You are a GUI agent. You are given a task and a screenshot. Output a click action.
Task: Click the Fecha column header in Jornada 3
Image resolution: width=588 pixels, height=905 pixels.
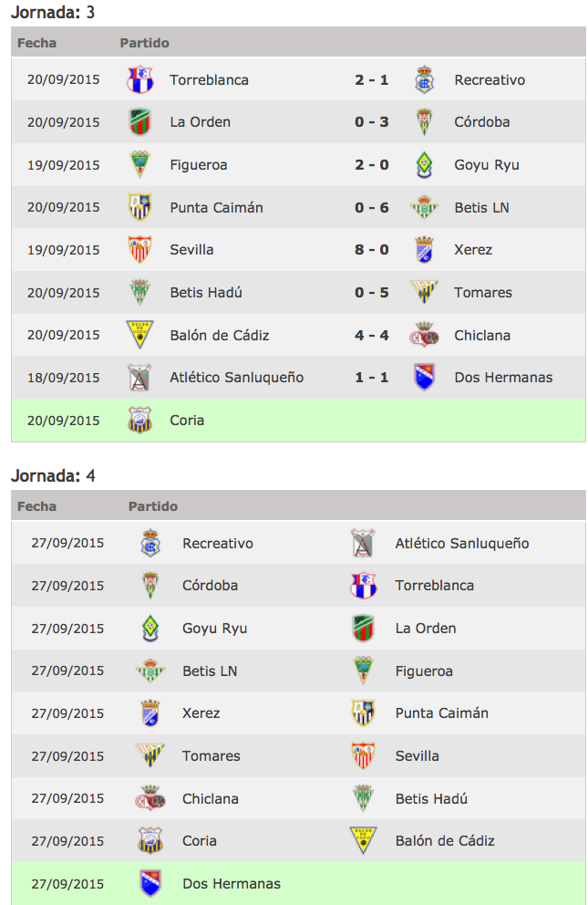point(36,43)
